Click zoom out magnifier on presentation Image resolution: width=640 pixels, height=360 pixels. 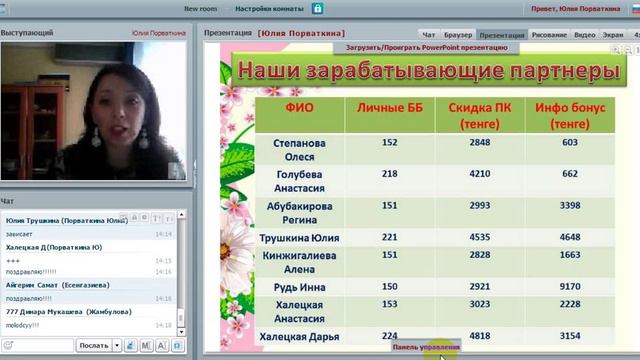[x=628, y=50]
